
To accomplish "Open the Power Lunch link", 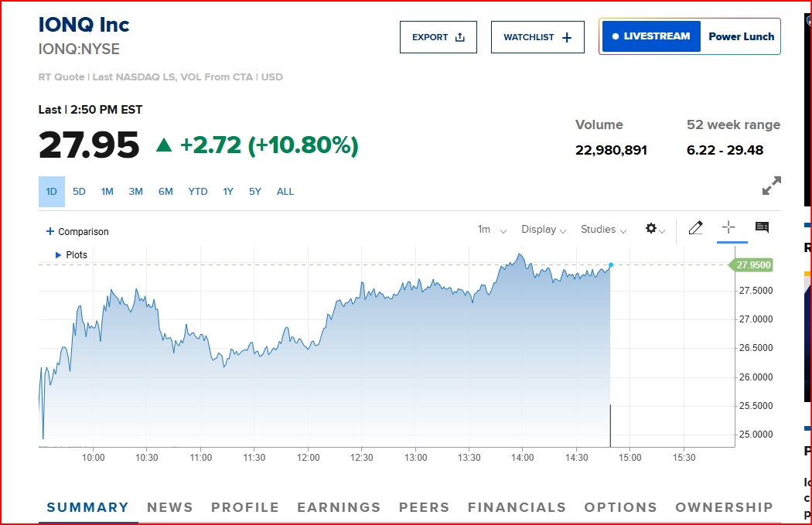I will click(x=741, y=36).
